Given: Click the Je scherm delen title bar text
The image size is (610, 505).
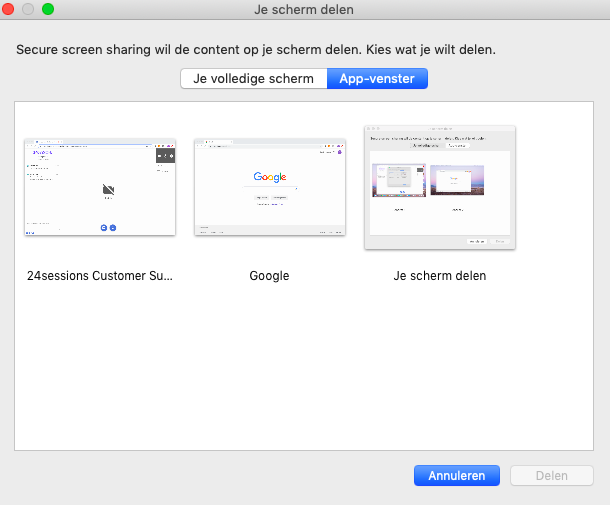Looking at the screenshot, I should (304, 9).
